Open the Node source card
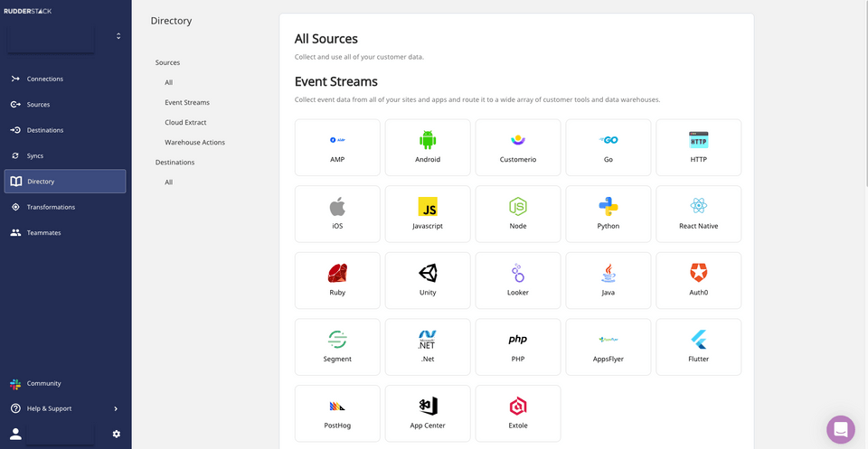The width and height of the screenshot is (868, 449). [x=517, y=214]
